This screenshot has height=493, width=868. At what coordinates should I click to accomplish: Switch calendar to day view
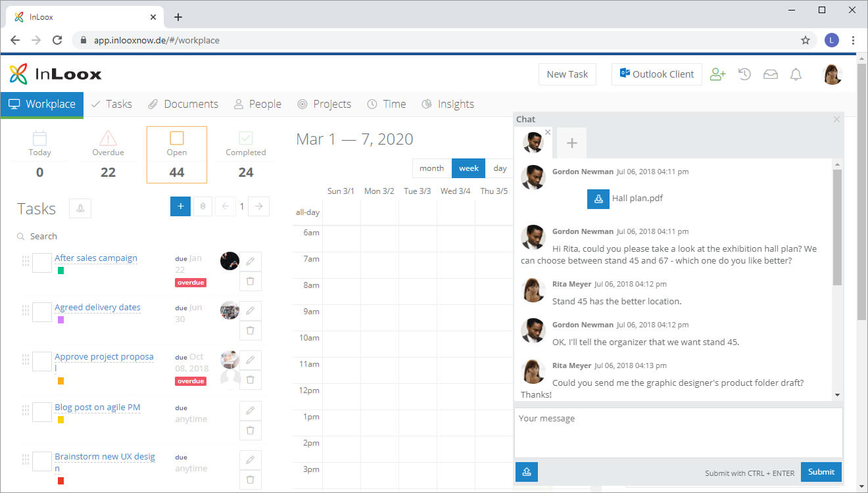(x=500, y=168)
